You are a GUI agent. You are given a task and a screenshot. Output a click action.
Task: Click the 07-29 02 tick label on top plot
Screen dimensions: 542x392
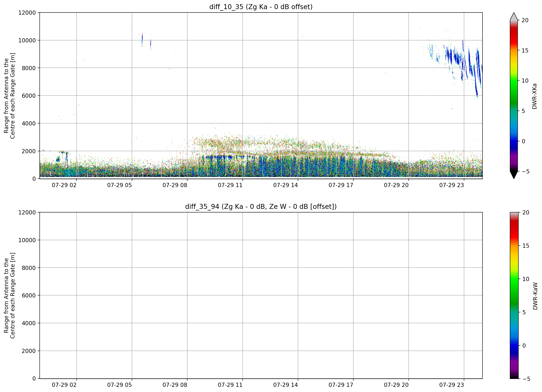(64, 185)
